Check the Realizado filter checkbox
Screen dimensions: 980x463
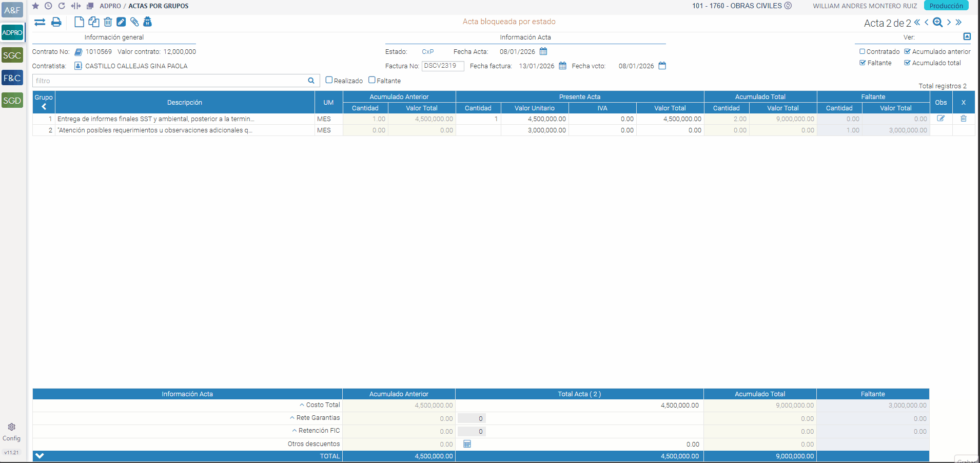pos(329,80)
